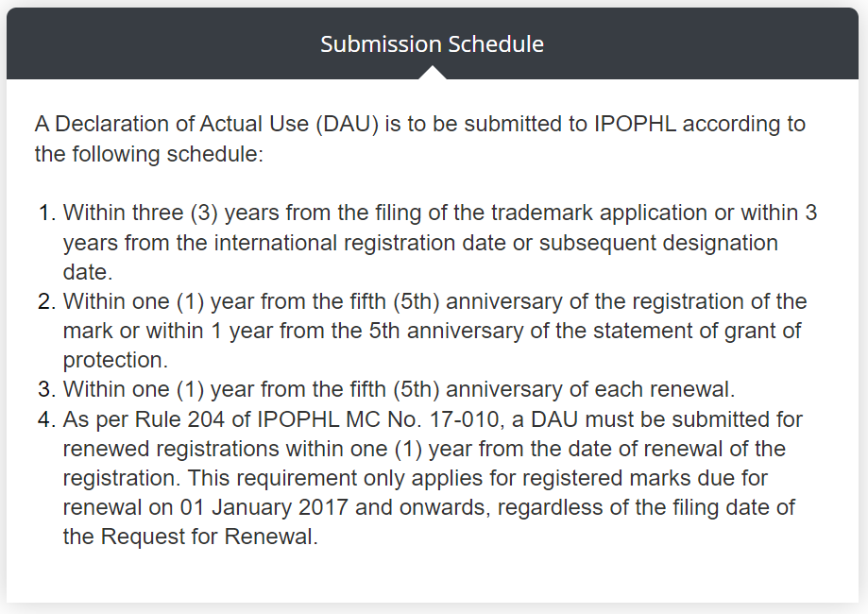Click the word 'date.' ending item 1

point(88,272)
